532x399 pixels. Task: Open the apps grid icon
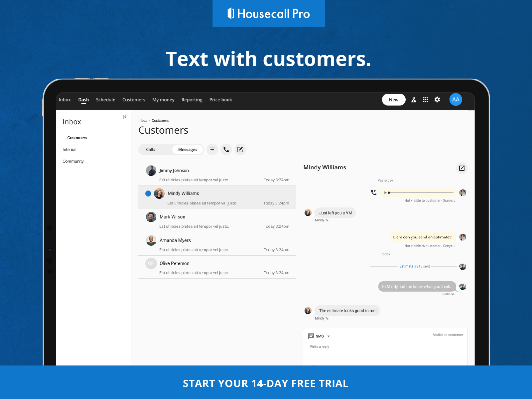425,99
